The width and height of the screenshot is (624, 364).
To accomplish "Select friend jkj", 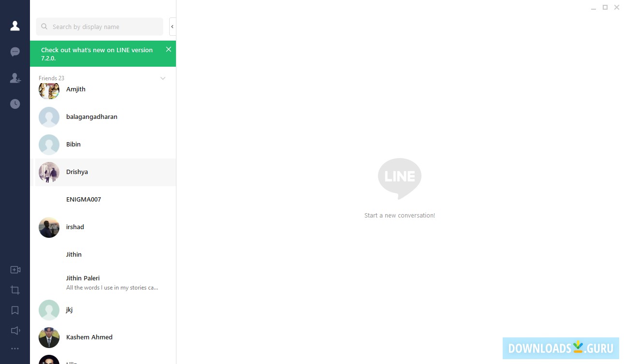I will 103,310.
